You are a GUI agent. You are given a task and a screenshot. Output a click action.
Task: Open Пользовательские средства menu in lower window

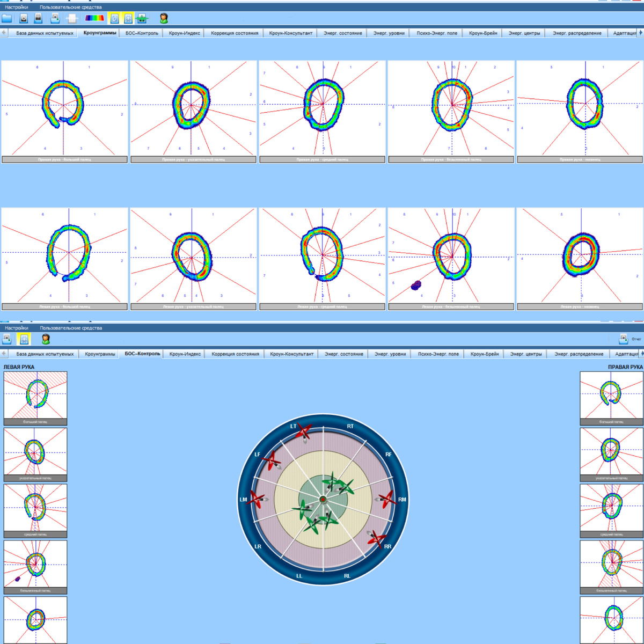pos(71,328)
